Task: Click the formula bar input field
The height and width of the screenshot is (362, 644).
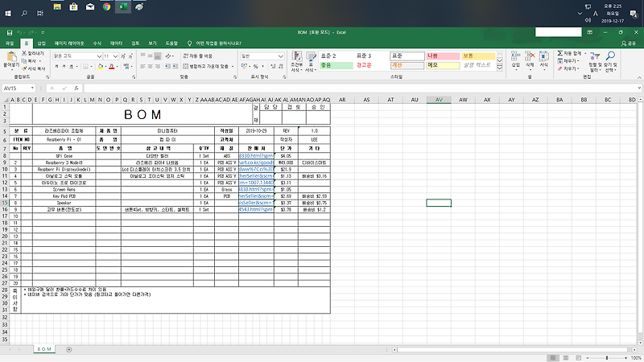Action: click(361, 88)
